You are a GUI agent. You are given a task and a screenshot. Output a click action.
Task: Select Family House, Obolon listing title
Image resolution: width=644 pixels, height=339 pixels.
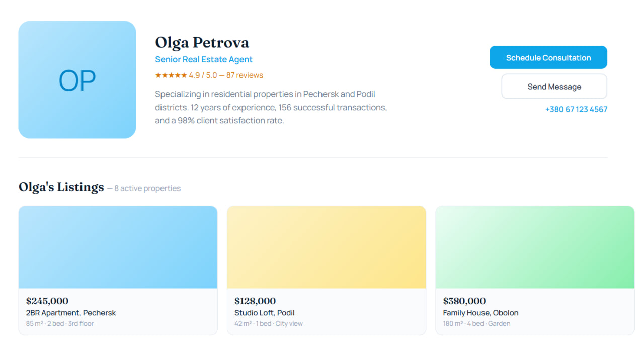[480, 313]
